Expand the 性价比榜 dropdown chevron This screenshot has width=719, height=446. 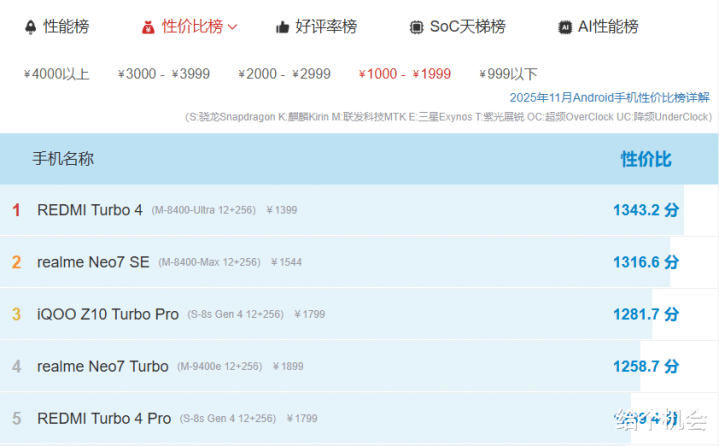(x=232, y=27)
